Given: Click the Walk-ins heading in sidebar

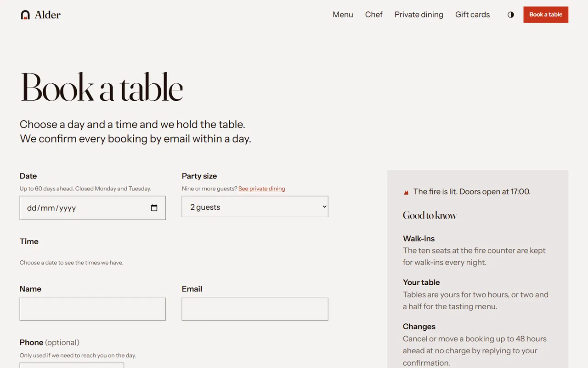Looking at the screenshot, I should click(x=419, y=238).
